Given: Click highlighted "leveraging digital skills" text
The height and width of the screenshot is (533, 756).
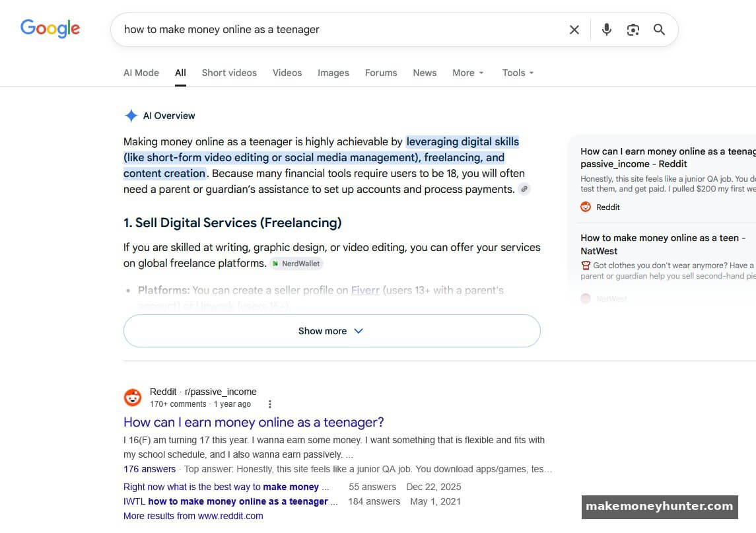Looking at the screenshot, I should point(463,142).
